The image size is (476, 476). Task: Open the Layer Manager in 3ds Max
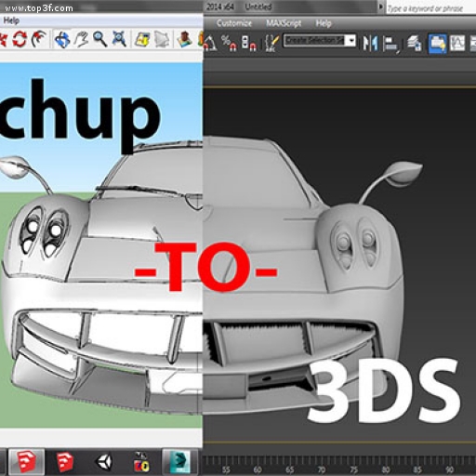415,43
